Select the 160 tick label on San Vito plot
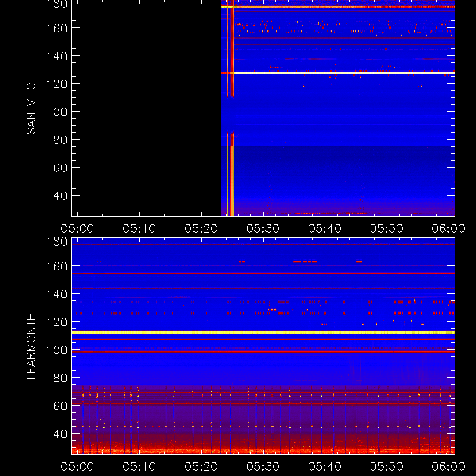The height and width of the screenshot is (476, 476). (57, 28)
